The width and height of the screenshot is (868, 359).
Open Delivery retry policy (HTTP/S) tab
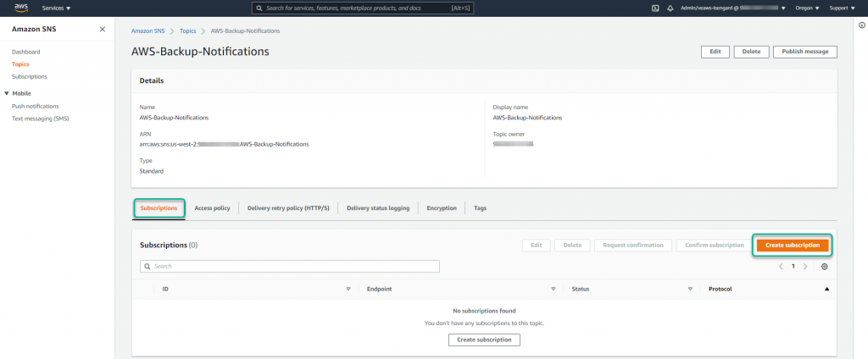288,208
